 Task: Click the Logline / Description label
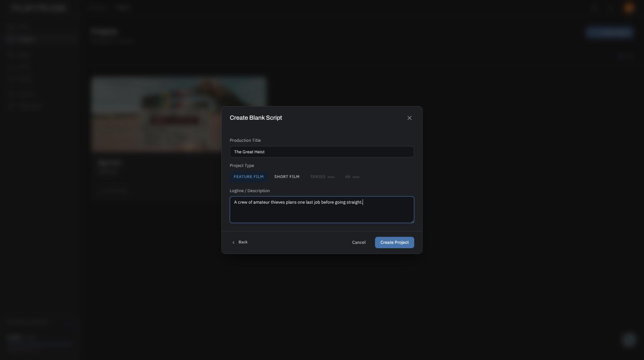coord(249,191)
